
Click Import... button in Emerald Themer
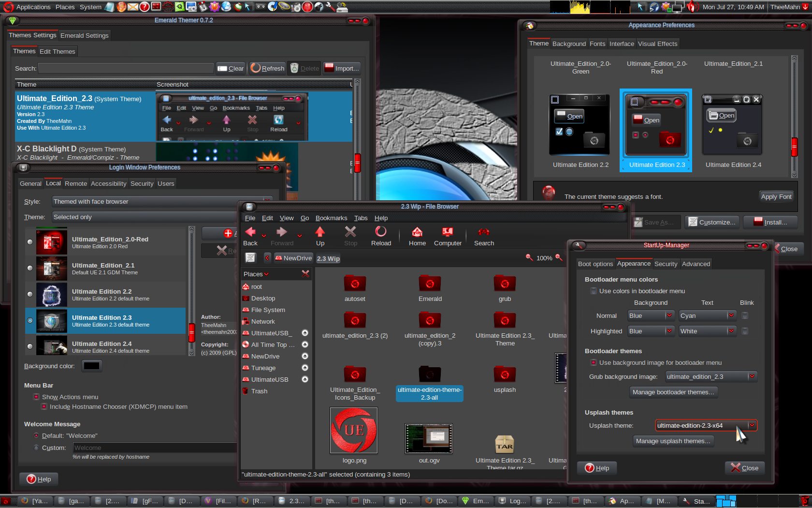click(341, 68)
